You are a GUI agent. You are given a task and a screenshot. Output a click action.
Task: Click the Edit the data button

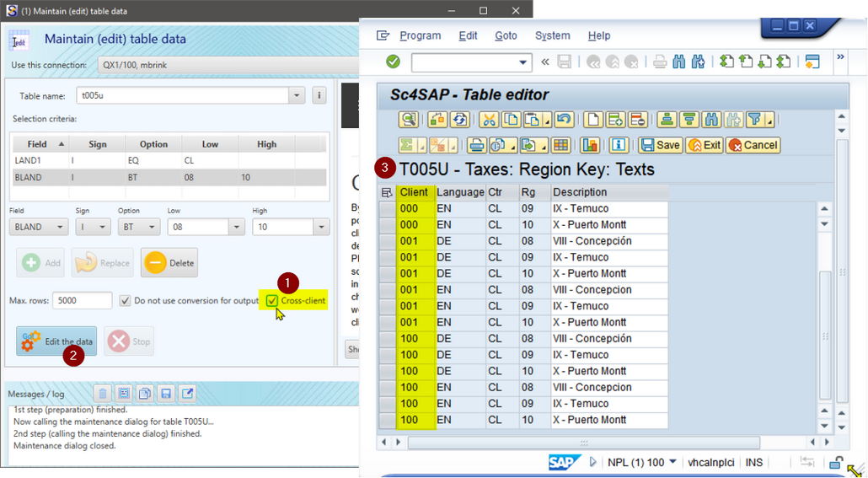56,341
